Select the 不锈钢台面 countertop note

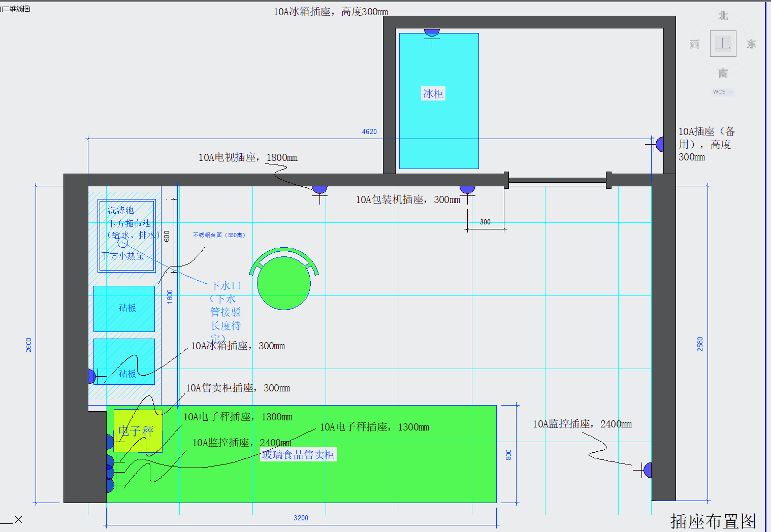[219, 235]
